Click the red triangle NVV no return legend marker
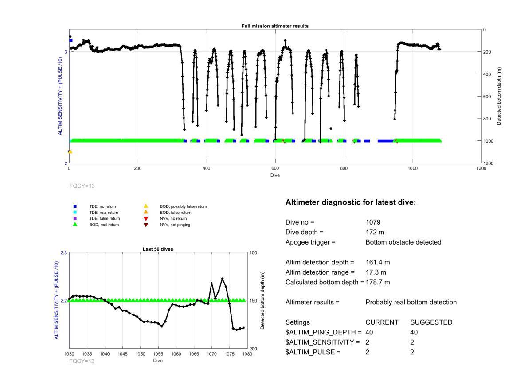 145,219
